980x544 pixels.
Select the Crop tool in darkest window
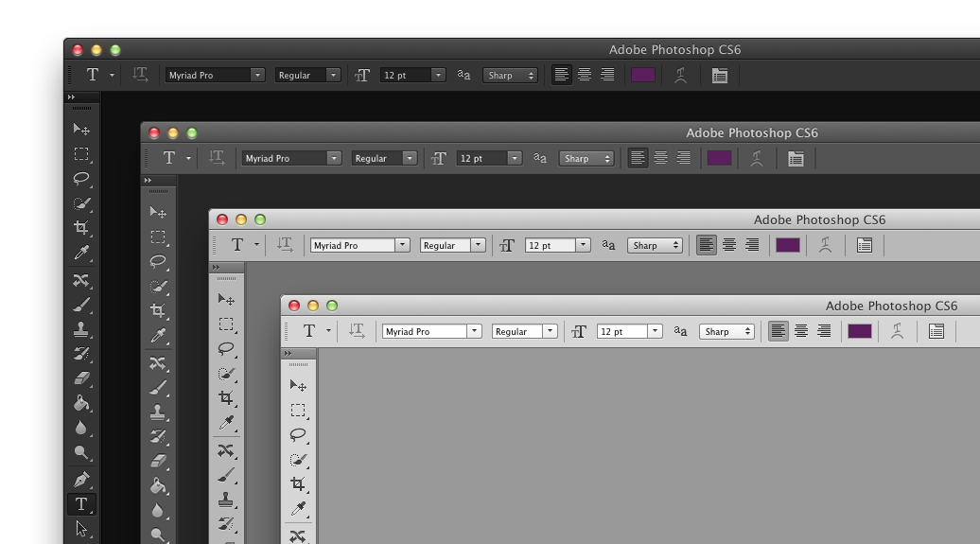[x=81, y=228]
